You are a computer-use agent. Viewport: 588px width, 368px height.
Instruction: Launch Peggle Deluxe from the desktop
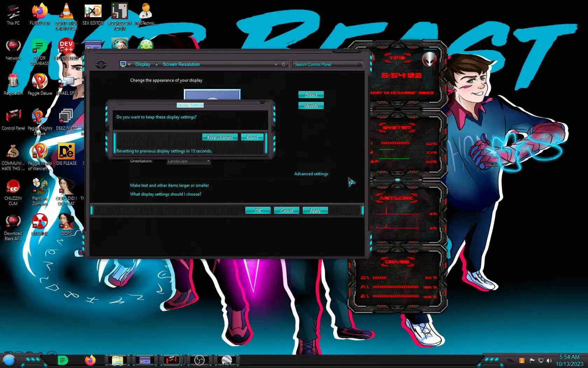coord(40,84)
